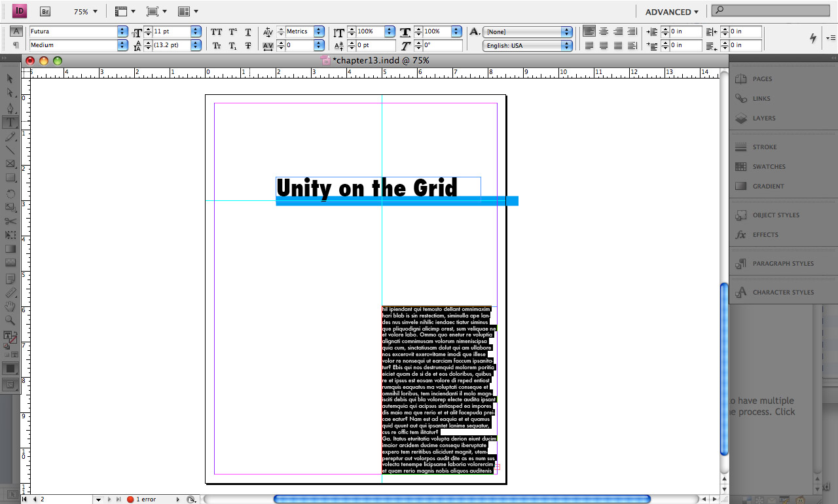Image resolution: width=838 pixels, height=504 pixels.
Task: Open the Swatches panel
Action: click(769, 167)
